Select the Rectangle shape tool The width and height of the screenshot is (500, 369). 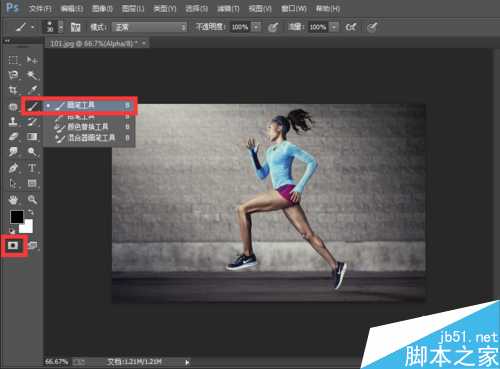[x=32, y=183]
